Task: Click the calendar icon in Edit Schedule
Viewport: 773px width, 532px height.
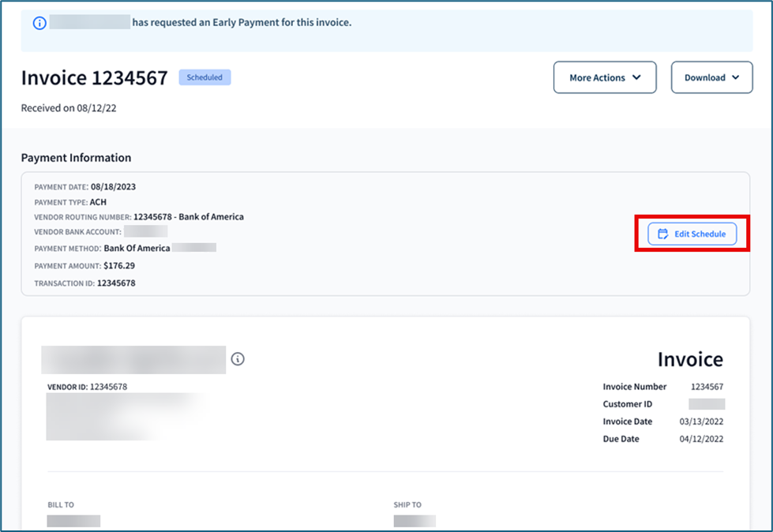Action: pos(663,234)
